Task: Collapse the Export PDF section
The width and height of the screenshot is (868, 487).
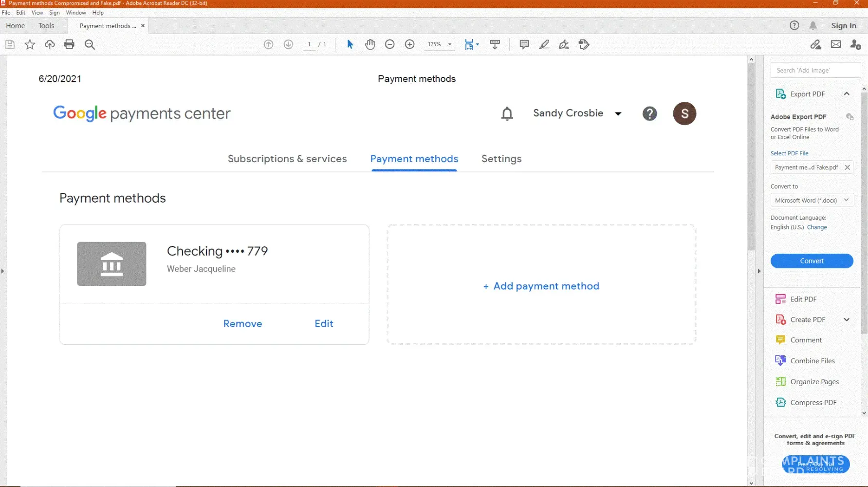Action: (847, 94)
